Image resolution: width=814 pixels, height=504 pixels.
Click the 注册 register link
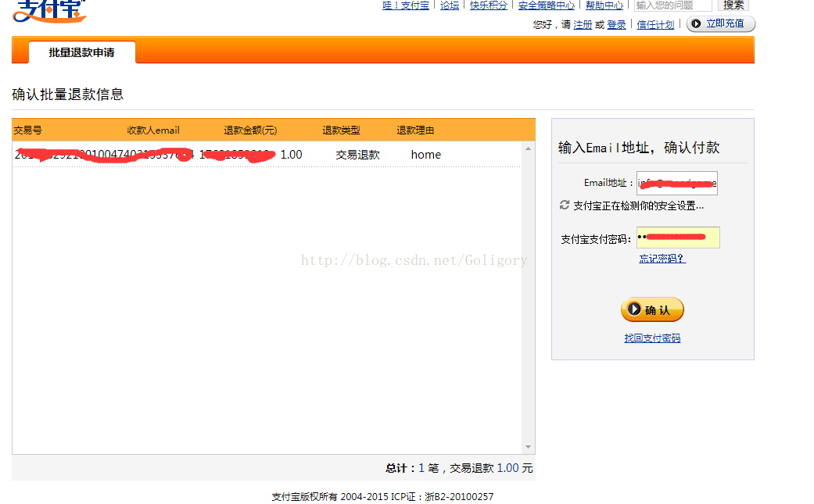(583, 24)
